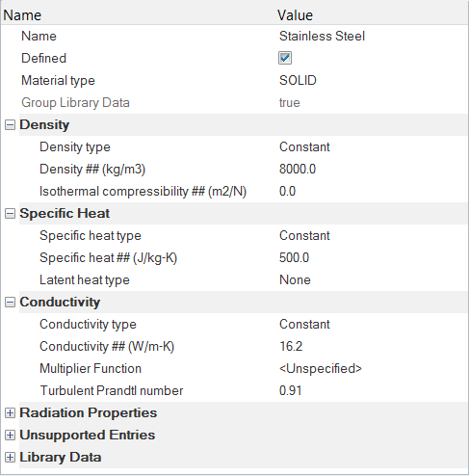Collapse the Conductivity section
Screen dimensions: 469x476
point(10,303)
